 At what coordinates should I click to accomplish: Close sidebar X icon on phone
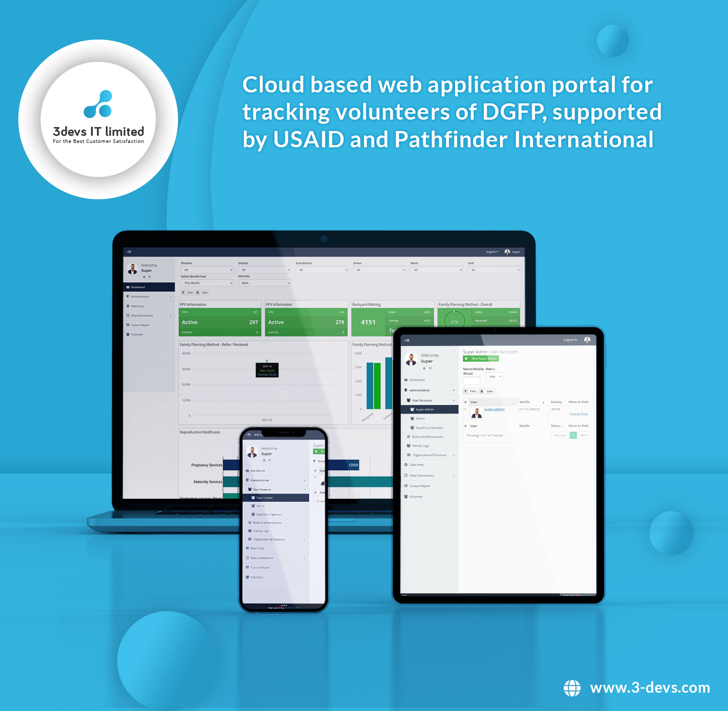[x=305, y=444]
